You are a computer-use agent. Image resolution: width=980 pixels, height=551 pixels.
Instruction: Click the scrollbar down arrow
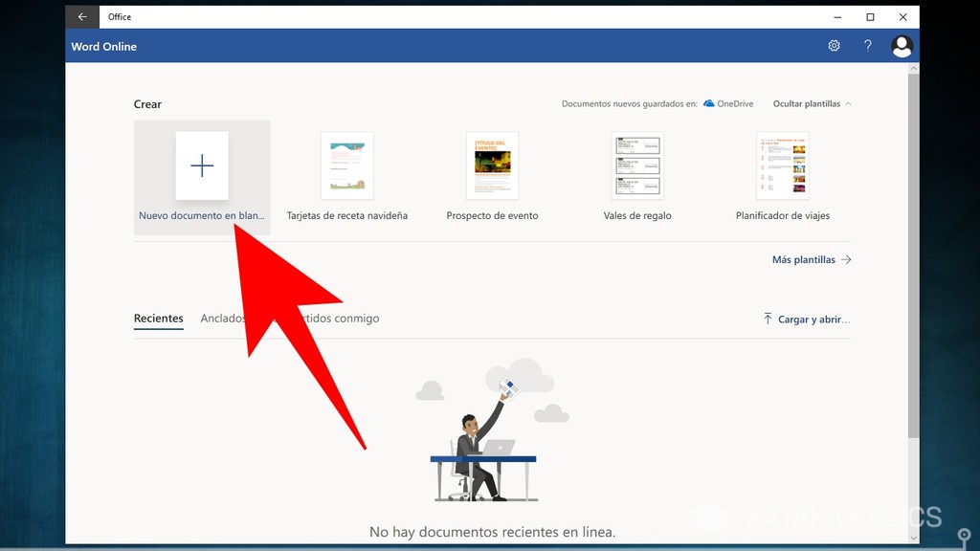click(913, 538)
